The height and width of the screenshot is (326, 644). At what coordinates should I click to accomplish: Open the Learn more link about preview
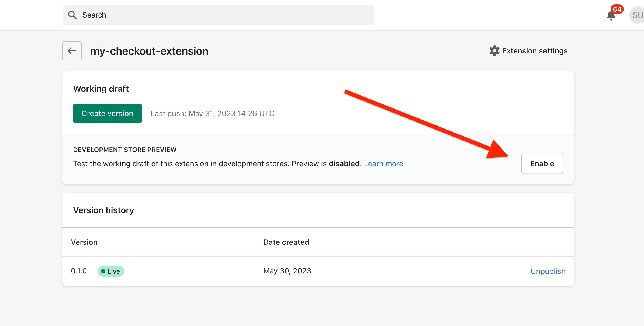coord(383,164)
